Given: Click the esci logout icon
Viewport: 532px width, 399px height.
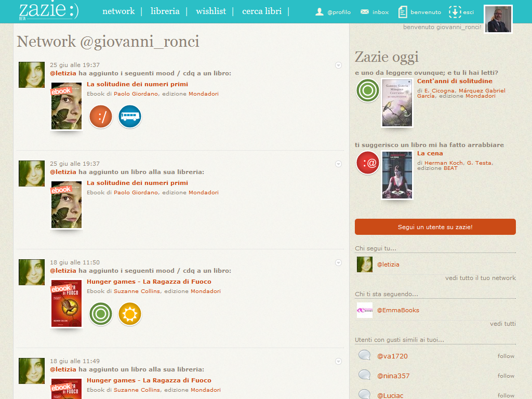Looking at the screenshot, I should (x=455, y=12).
